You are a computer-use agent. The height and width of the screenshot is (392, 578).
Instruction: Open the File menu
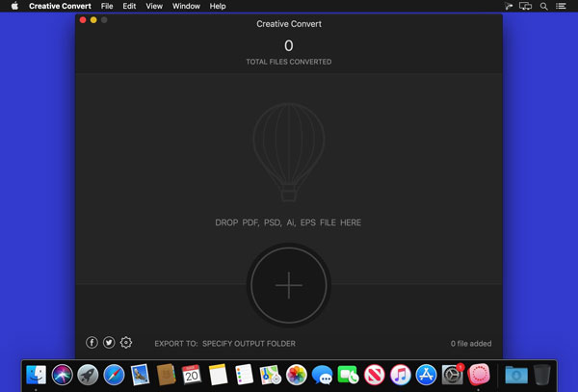107,7
